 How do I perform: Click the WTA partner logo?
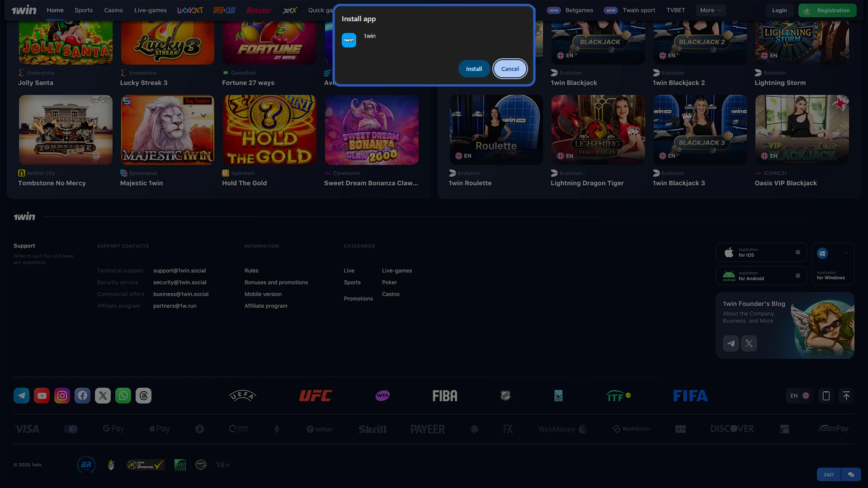pos(382,396)
